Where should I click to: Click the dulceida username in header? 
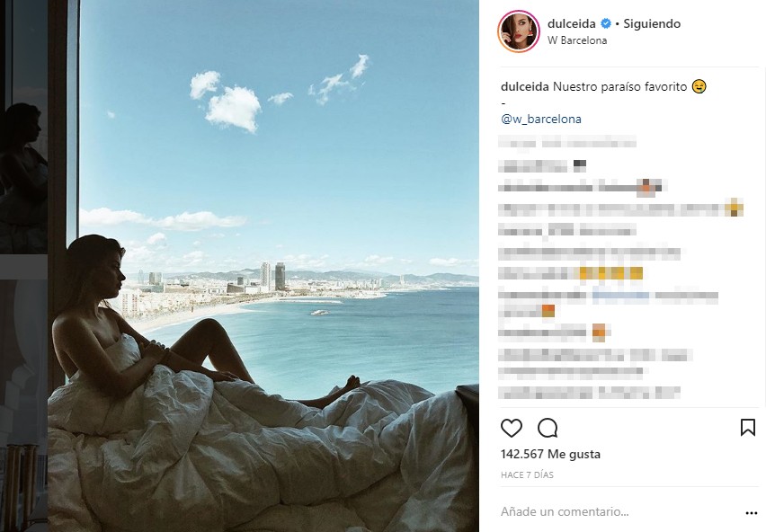click(572, 23)
